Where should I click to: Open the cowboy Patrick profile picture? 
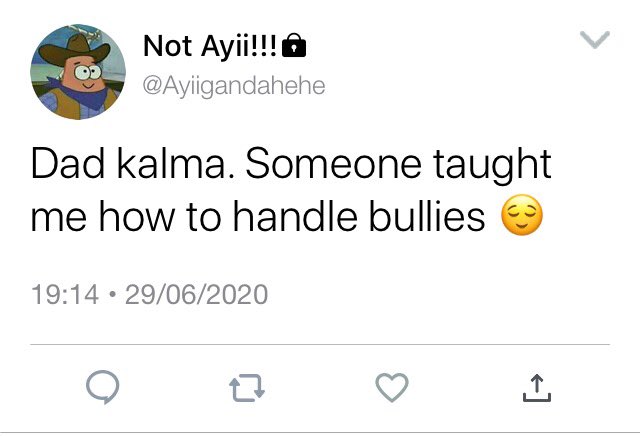(78, 72)
